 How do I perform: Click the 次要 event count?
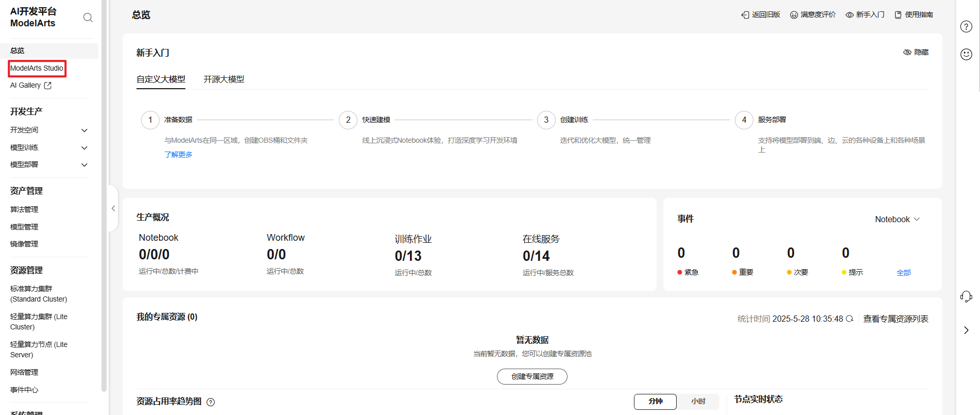[791, 253]
